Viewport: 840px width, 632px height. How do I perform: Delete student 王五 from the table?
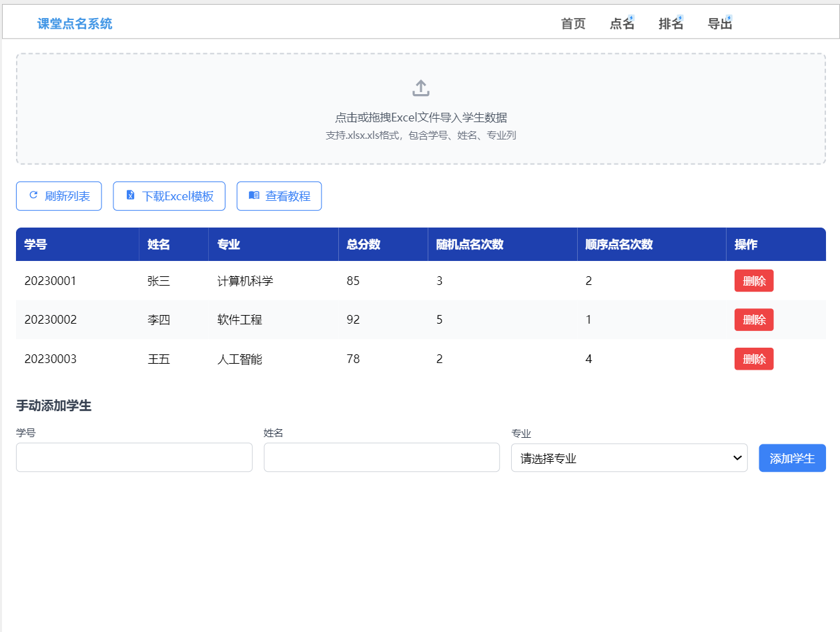pyautogui.click(x=754, y=358)
